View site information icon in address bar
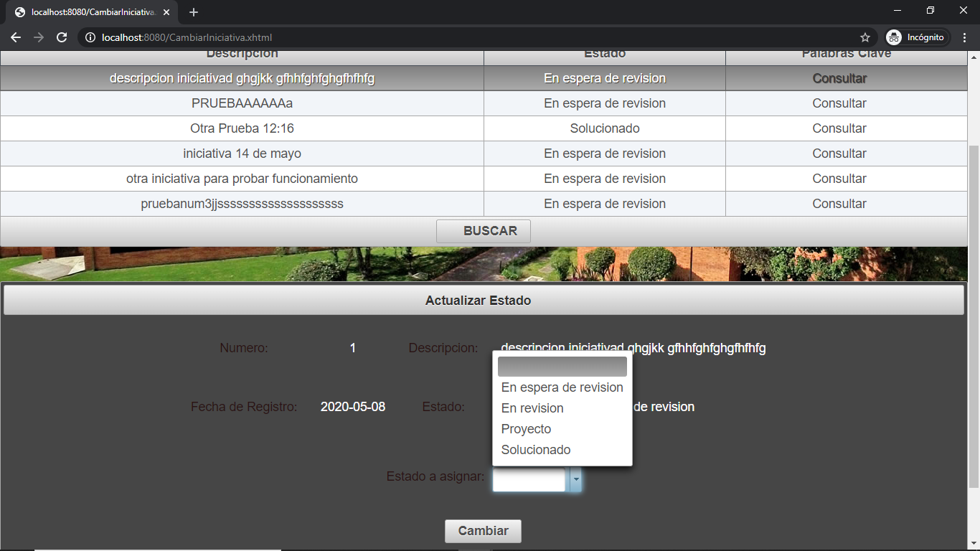 pos(90,37)
